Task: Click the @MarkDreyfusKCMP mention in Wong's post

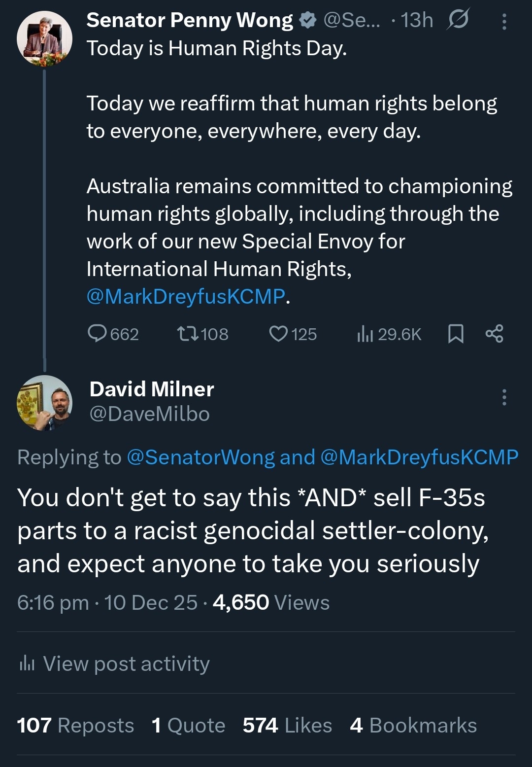Action: pos(186,296)
